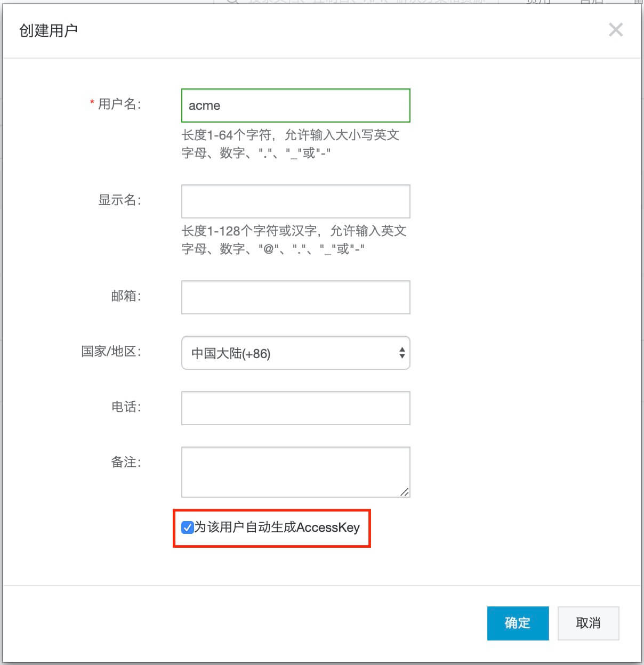Focus the 用户名 field containing acme
Screen dimensions: 644x665
(x=296, y=106)
